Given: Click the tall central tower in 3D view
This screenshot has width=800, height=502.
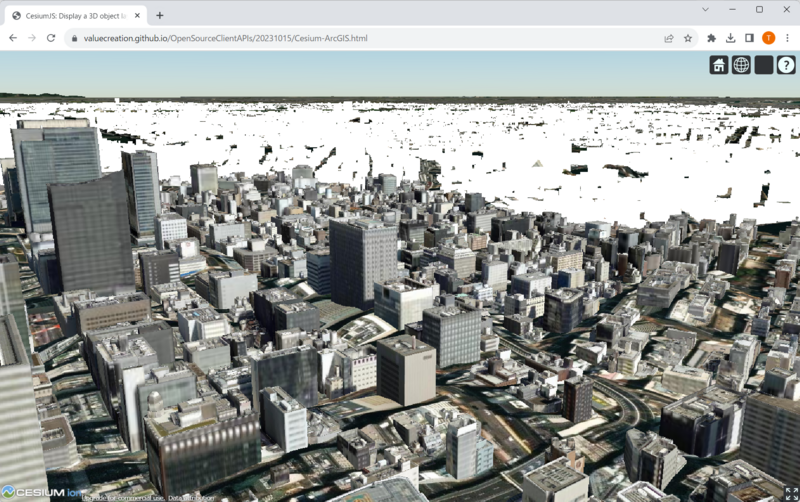Looking at the screenshot, I should (363, 263).
